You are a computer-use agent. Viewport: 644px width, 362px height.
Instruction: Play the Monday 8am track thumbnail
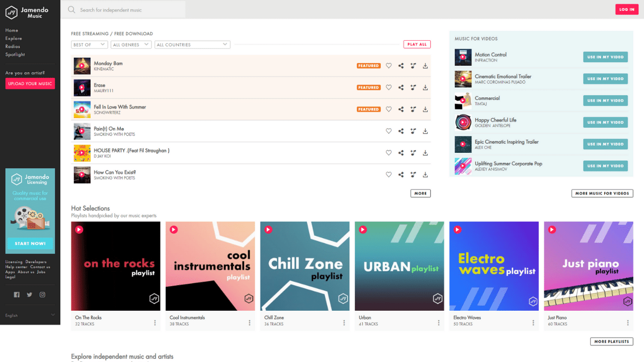tap(82, 66)
